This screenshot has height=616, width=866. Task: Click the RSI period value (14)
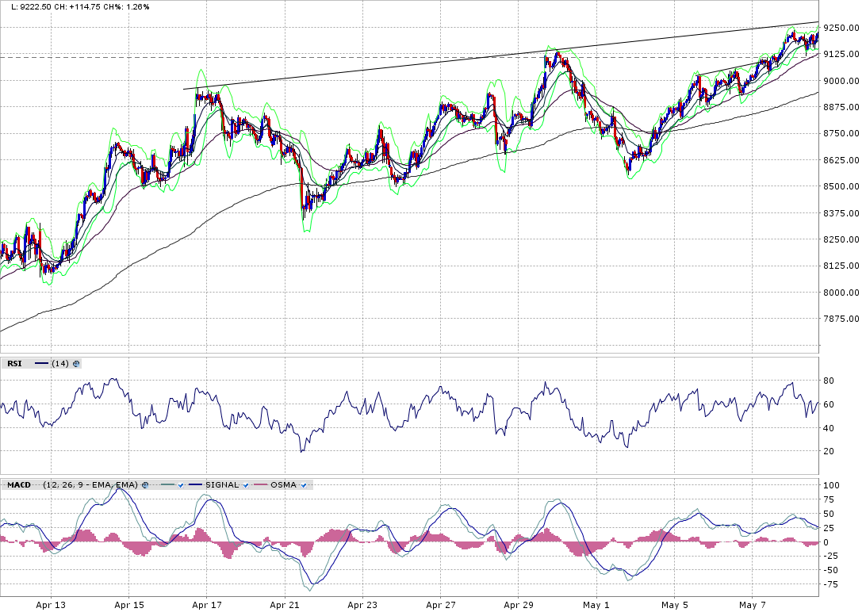point(59,364)
